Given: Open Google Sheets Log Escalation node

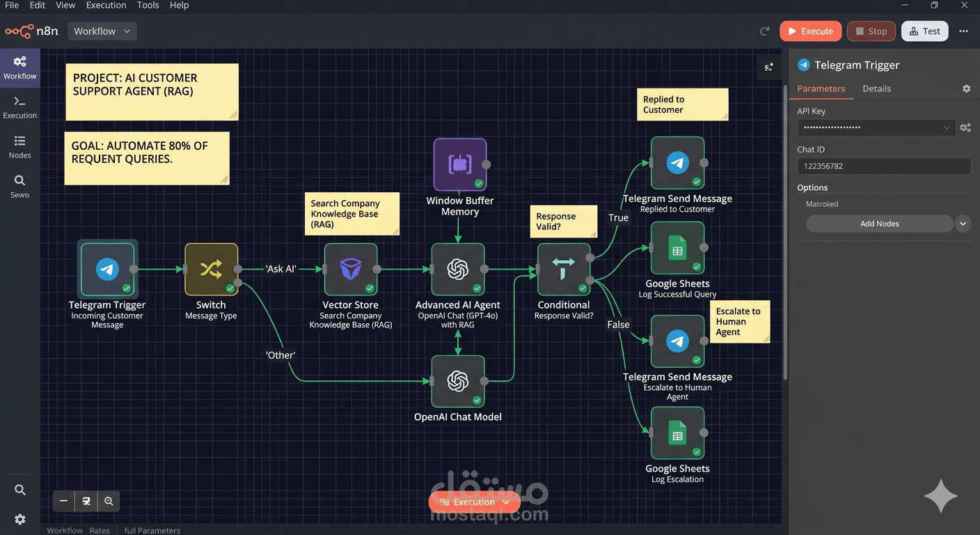Looking at the screenshot, I should coord(677,433).
